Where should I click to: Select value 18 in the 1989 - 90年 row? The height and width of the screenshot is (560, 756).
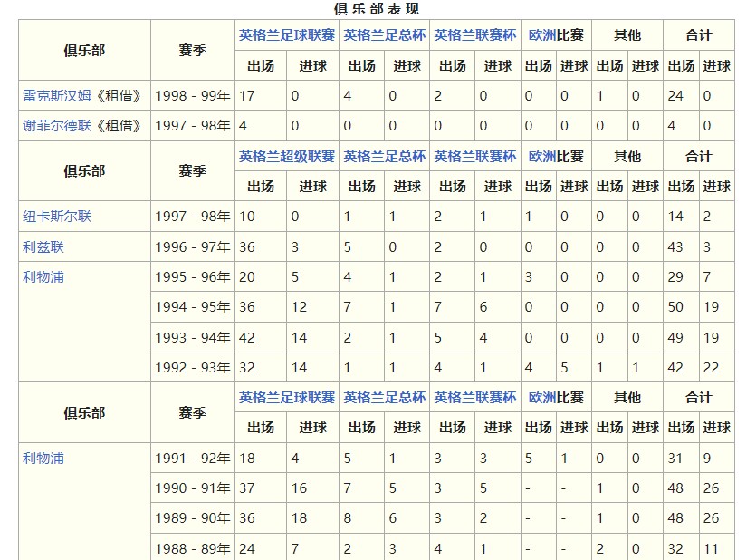coord(299,518)
